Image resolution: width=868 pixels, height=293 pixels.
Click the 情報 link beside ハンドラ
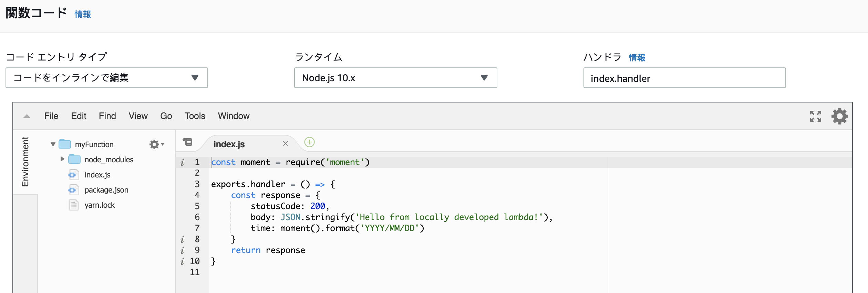(x=637, y=57)
